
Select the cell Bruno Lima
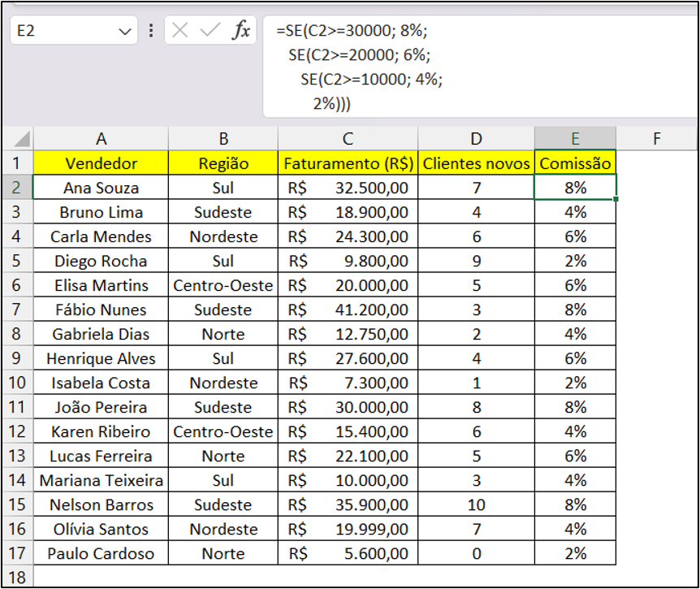pos(101,212)
